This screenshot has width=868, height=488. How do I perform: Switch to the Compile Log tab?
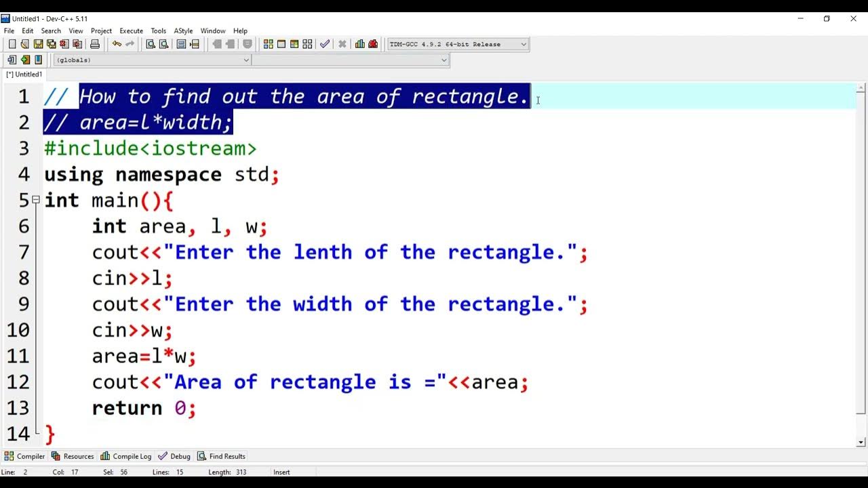coord(126,456)
